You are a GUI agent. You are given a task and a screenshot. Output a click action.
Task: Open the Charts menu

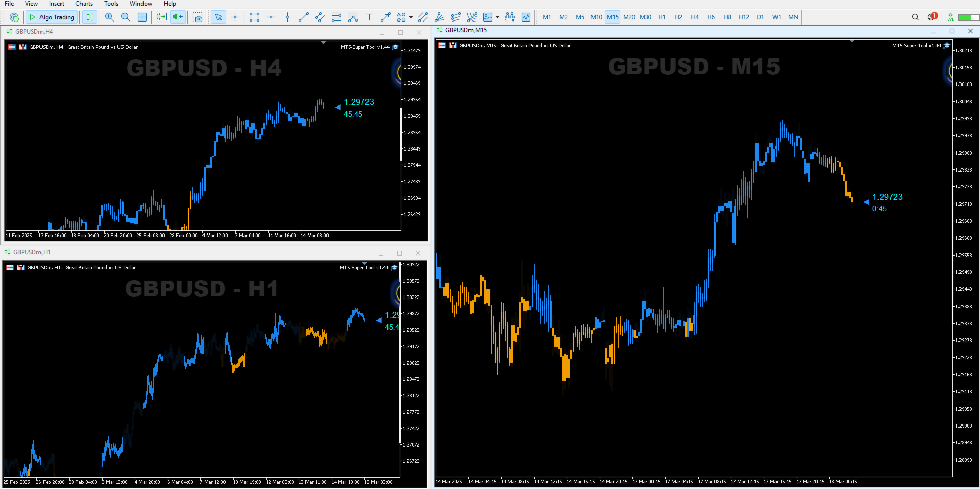84,4
